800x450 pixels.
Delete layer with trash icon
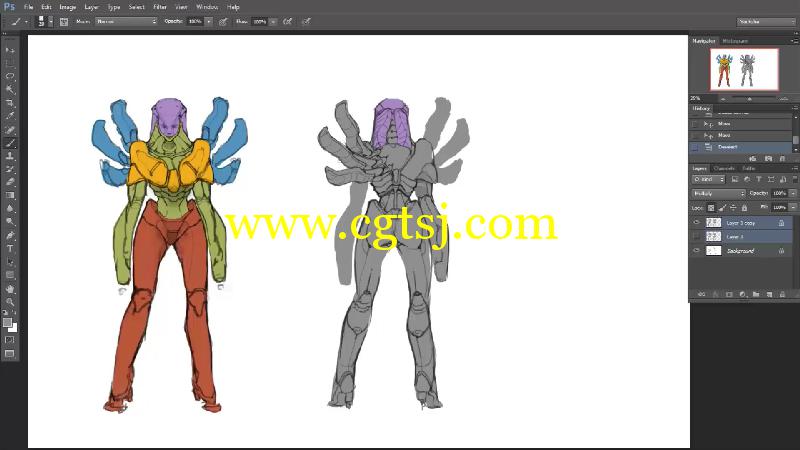(782, 294)
